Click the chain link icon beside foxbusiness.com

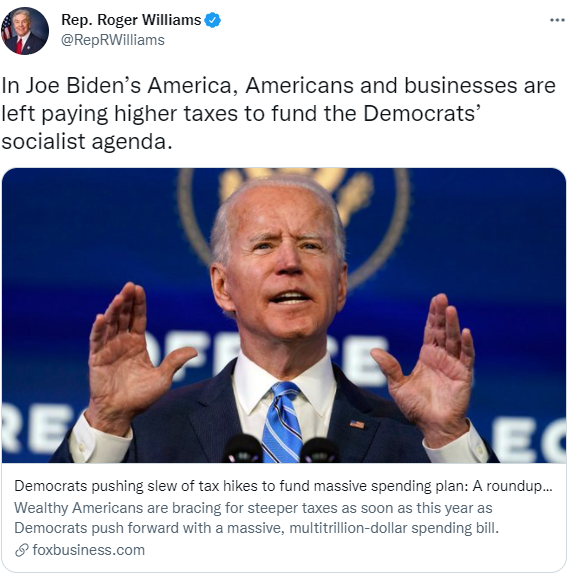click(x=22, y=550)
